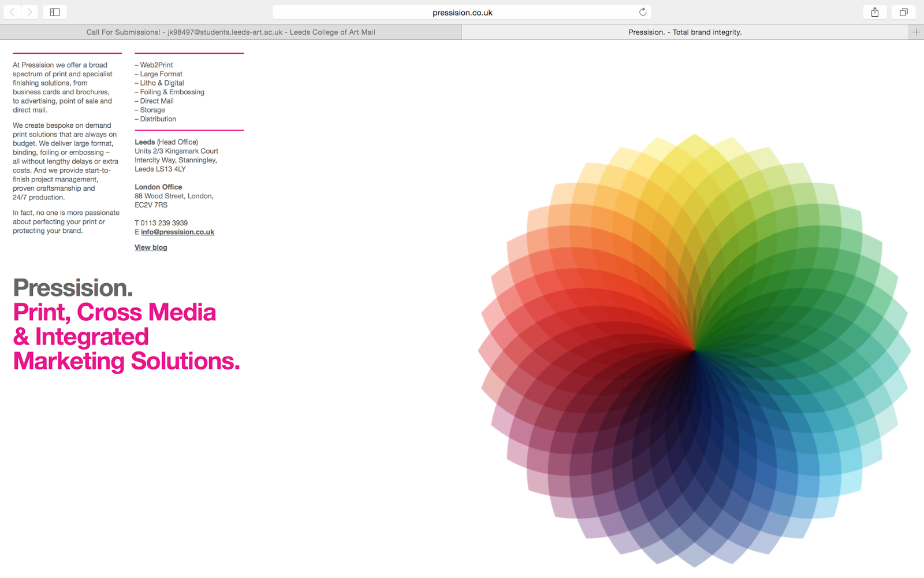Open the info@pressision.co.uk email link
Viewport: 924px width, 578px height.
177,232
